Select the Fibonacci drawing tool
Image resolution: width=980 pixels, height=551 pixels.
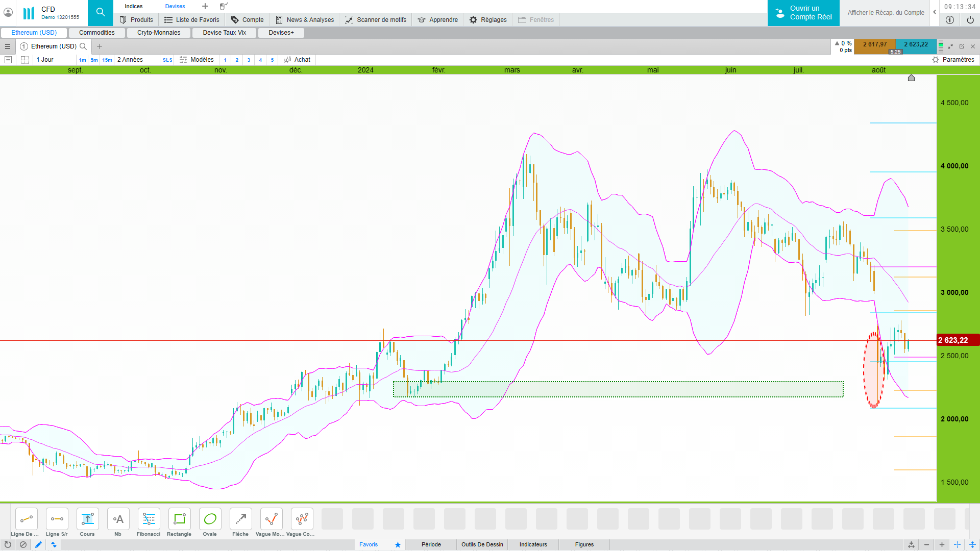coord(149,519)
